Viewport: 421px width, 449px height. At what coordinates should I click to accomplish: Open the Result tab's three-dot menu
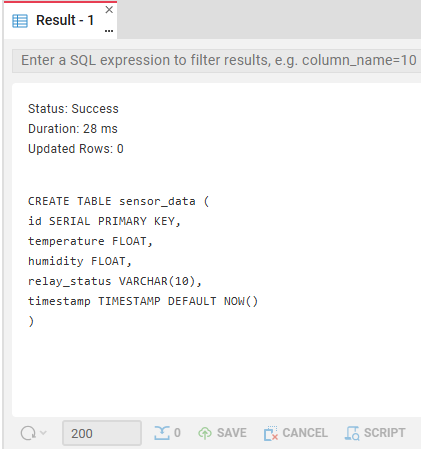(x=109, y=31)
